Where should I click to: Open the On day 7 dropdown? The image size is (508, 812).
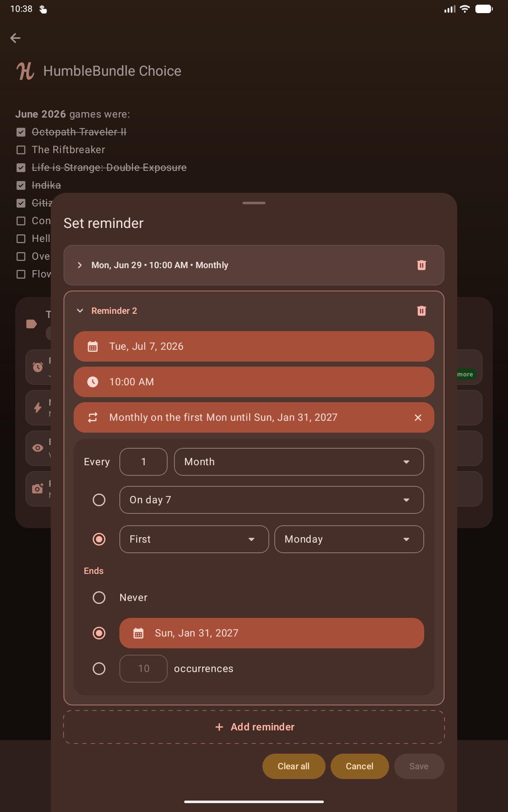click(x=271, y=500)
